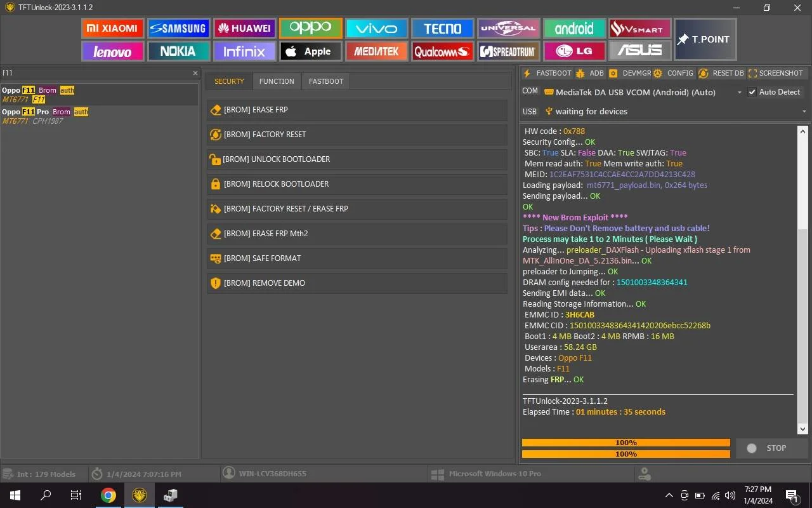
Task: Open the CONFIG toolbar option
Action: pos(674,73)
